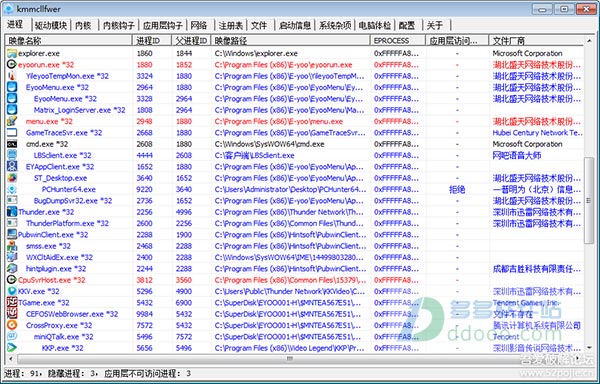Click the EYAppClient.exe process icon
The height and width of the screenshot is (384, 600).
12,167
